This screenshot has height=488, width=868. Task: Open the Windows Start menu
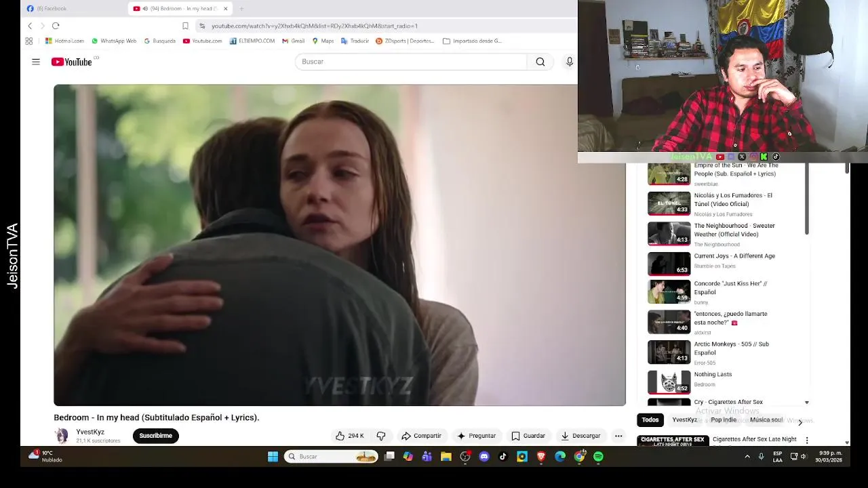point(273,457)
